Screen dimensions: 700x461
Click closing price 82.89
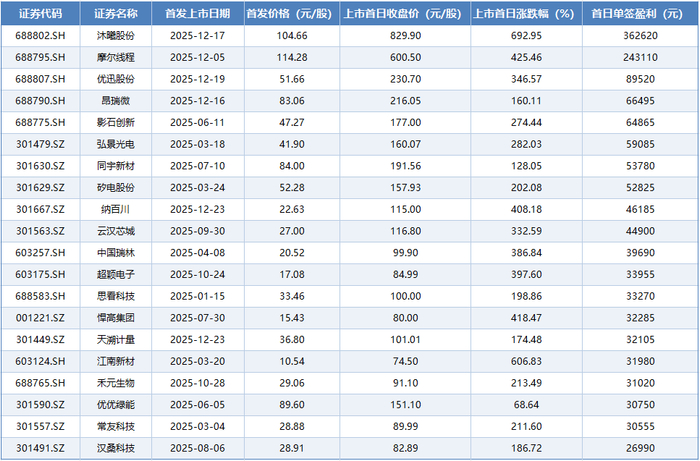coord(405,449)
